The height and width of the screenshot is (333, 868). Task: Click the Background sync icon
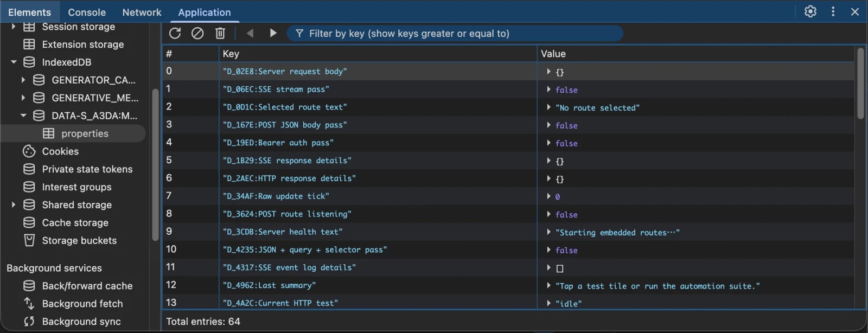click(29, 322)
